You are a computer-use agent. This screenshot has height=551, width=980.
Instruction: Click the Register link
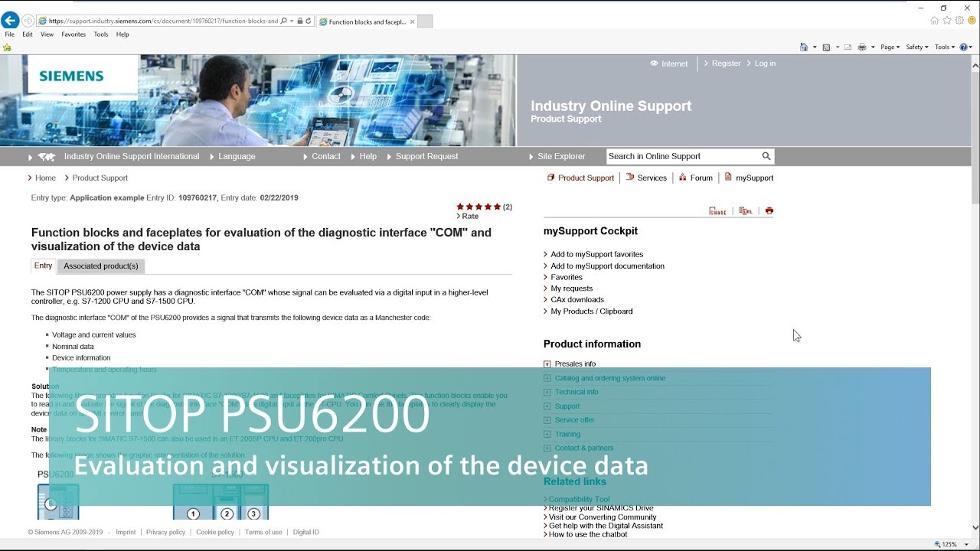[x=726, y=64]
